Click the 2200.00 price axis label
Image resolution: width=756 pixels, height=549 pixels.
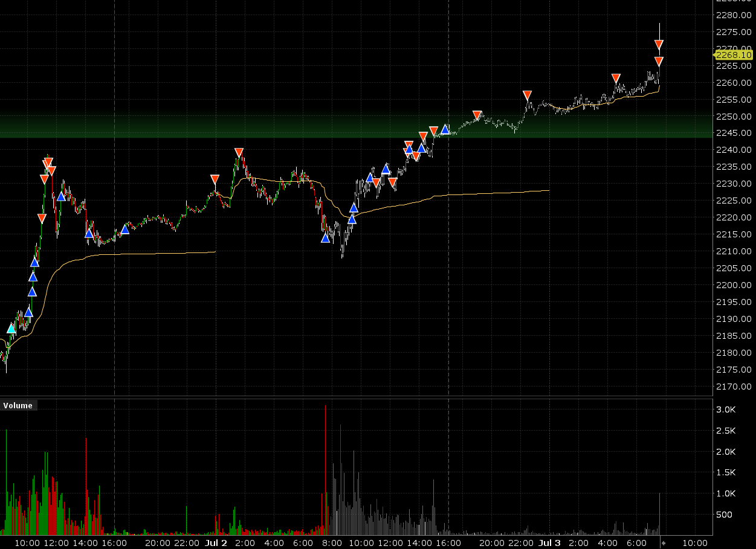point(733,285)
